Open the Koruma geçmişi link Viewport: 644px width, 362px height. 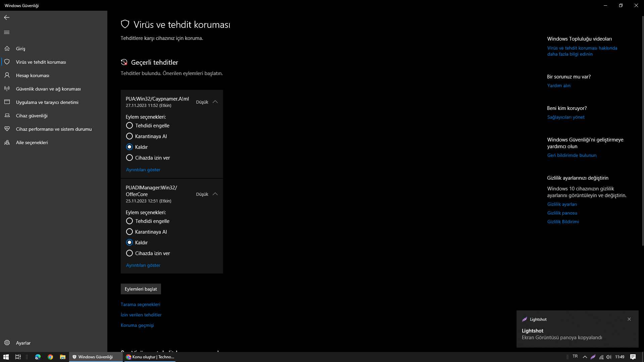[x=137, y=325]
